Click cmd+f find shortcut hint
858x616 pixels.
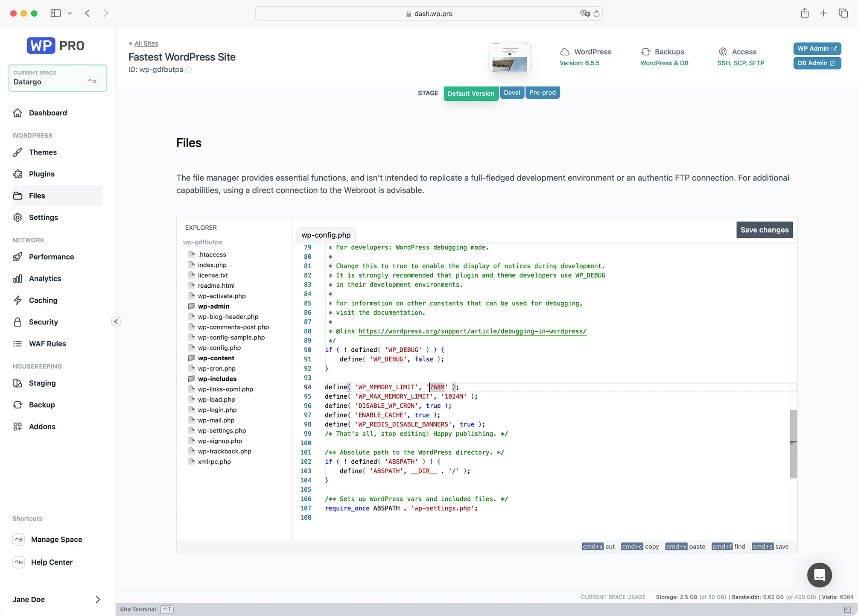click(728, 546)
